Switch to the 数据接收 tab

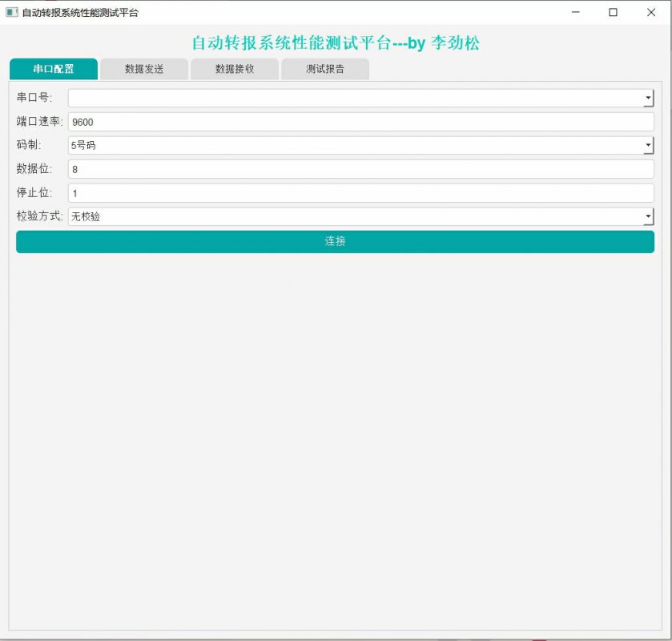[234, 69]
